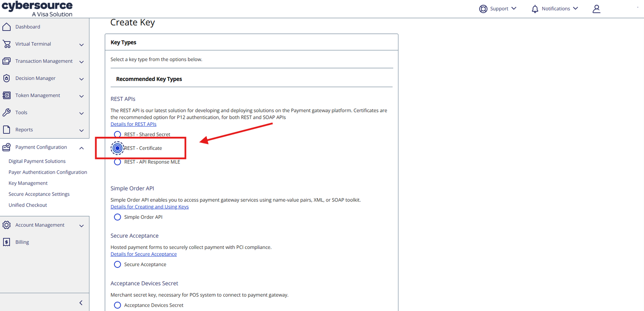Click the Payment Configuration icon

6,147
